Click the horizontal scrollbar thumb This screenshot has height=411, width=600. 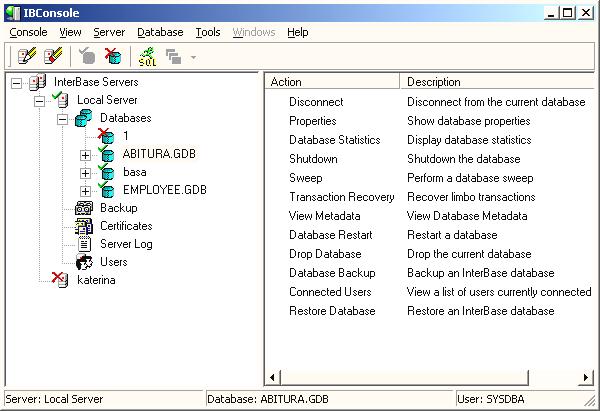tap(404, 377)
